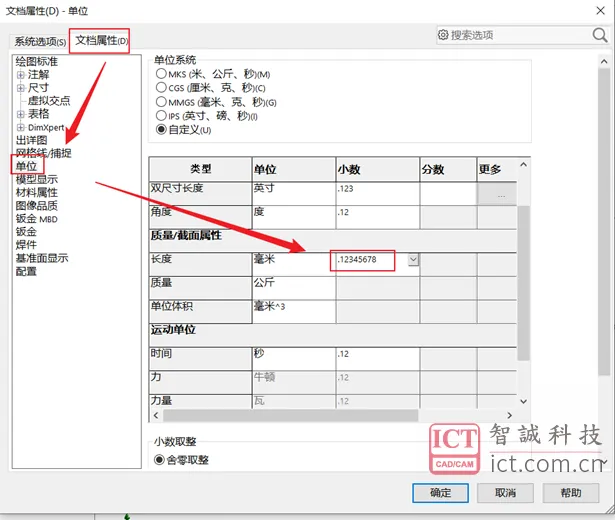Click the search magnifier icon
The image size is (615, 520).
pyautogui.click(x=600, y=35)
